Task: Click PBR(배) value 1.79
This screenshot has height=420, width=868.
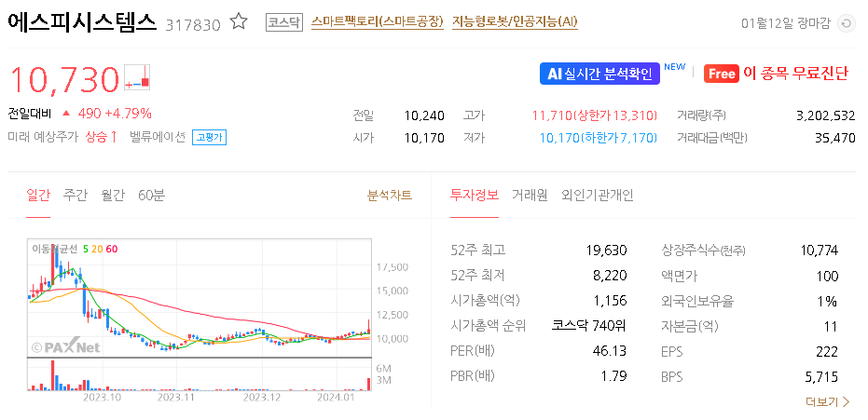Action: 613,376
